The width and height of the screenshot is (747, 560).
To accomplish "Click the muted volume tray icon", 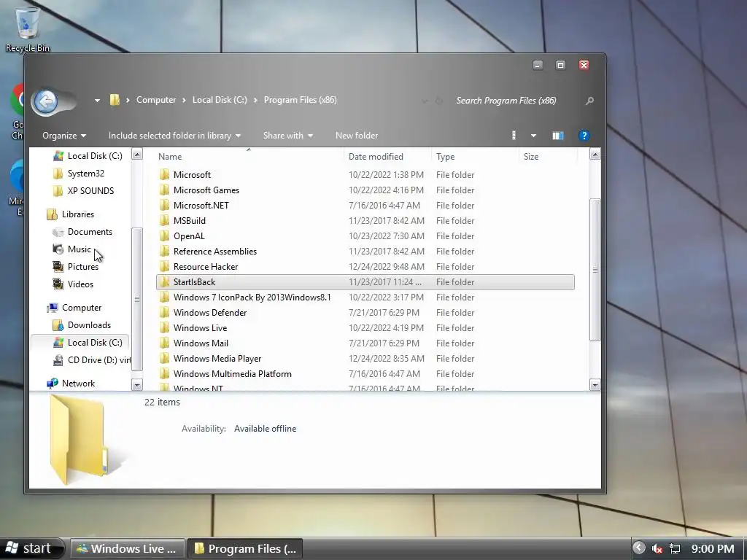I will point(657,549).
